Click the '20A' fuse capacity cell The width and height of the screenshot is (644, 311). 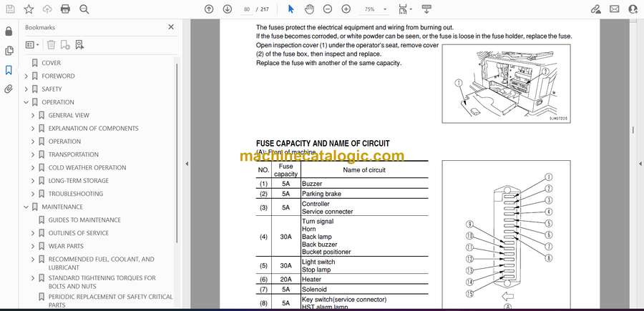coord(286,280)
